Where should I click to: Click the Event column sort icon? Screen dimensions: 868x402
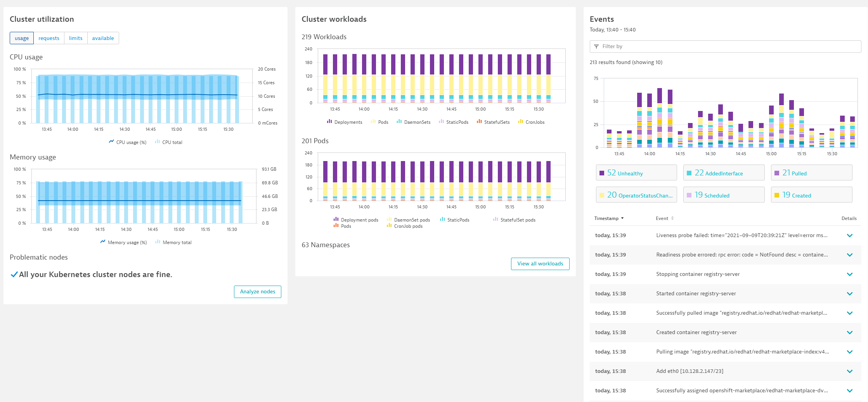[x=672, y=218]
